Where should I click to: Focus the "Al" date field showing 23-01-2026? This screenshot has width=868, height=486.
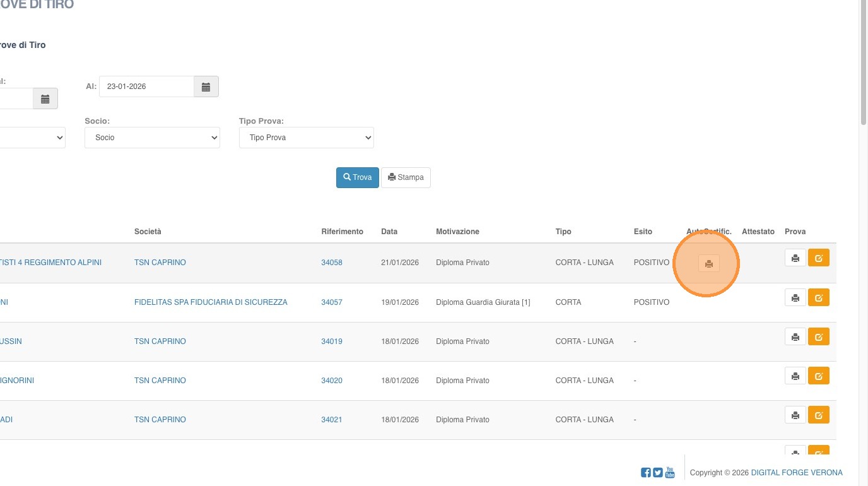point(146,86)
